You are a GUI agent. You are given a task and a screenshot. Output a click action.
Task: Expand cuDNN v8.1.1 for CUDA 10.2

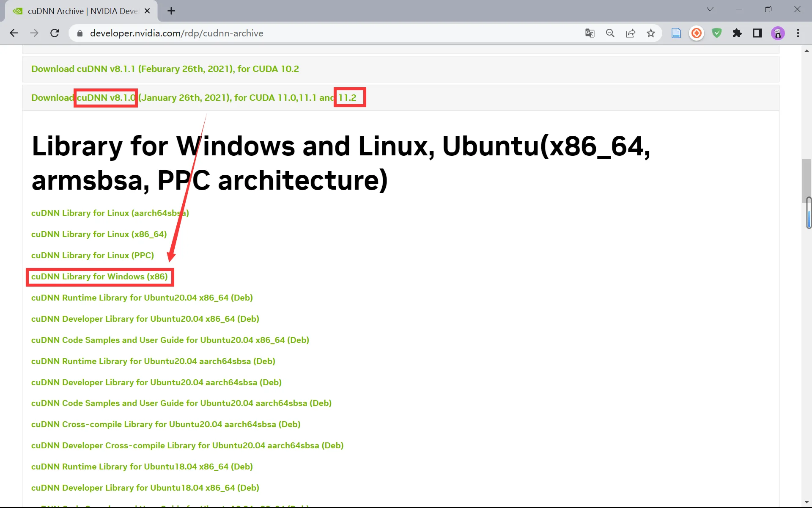pyautogui.click(x=165, y=69)
